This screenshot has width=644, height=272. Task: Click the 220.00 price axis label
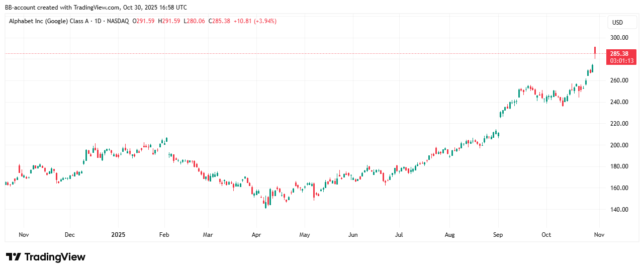pyautogui.click(x=618, y=123)
